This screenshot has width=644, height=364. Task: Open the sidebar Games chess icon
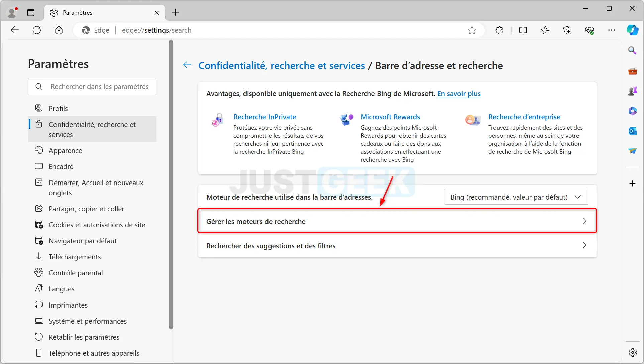(x=632, y=91)
